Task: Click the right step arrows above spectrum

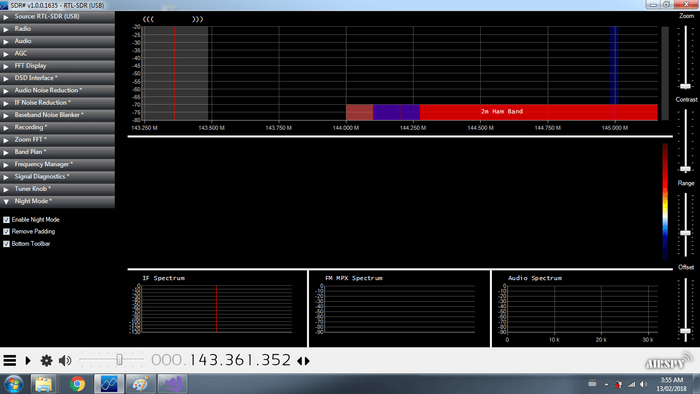Action: (x=197, y=19)
